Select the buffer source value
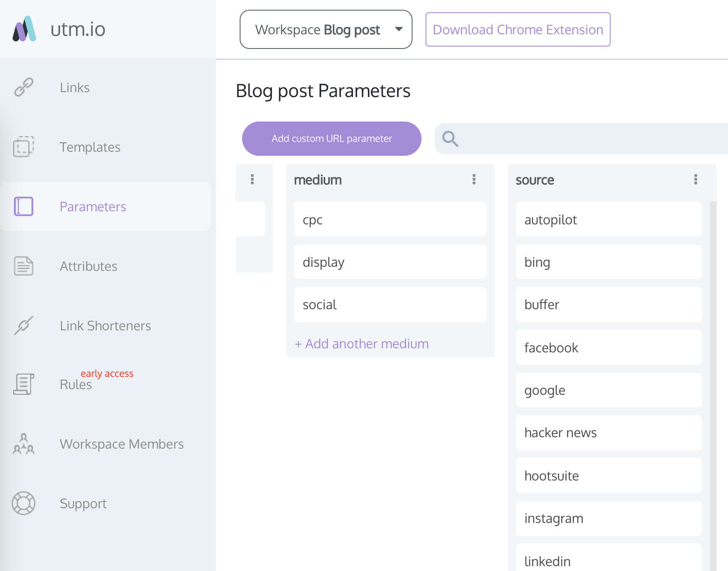Viewport: 728px width, 571px height. pos(609,304)
